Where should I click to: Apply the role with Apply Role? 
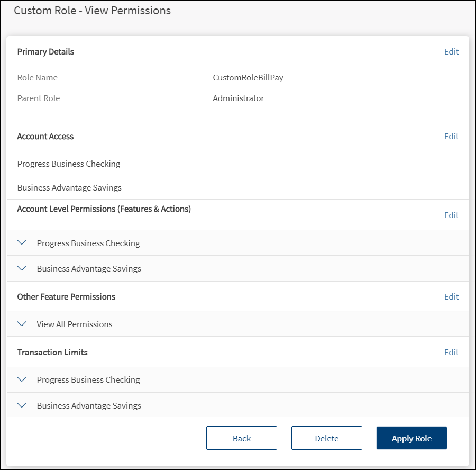pos(411,438)
